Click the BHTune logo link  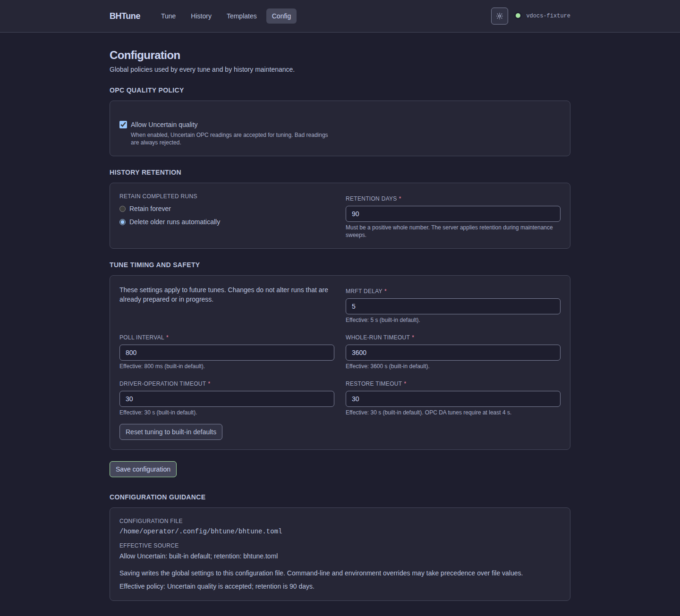pyautogui.click(x=125, y=16)
